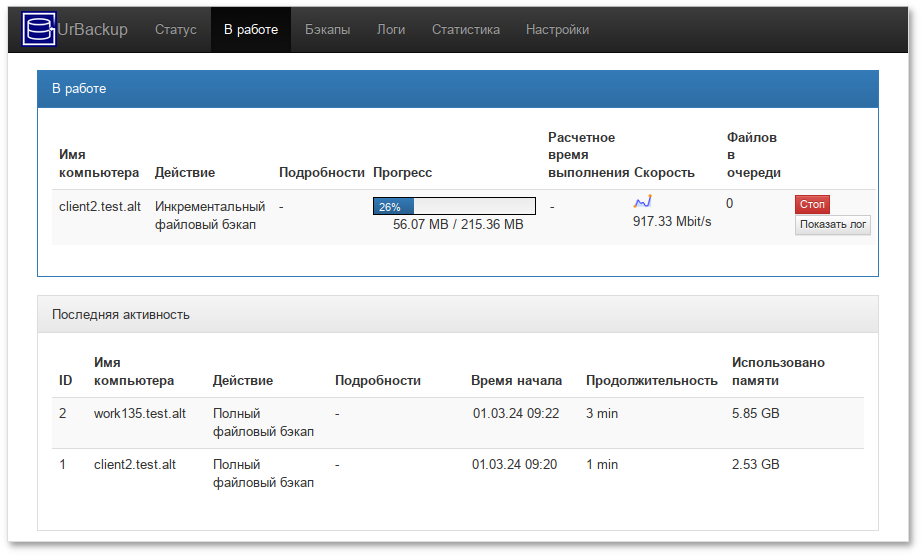Screen dimensions: 922x556
Task: Select the В работе navigation tab
Action: click(251, 29)
